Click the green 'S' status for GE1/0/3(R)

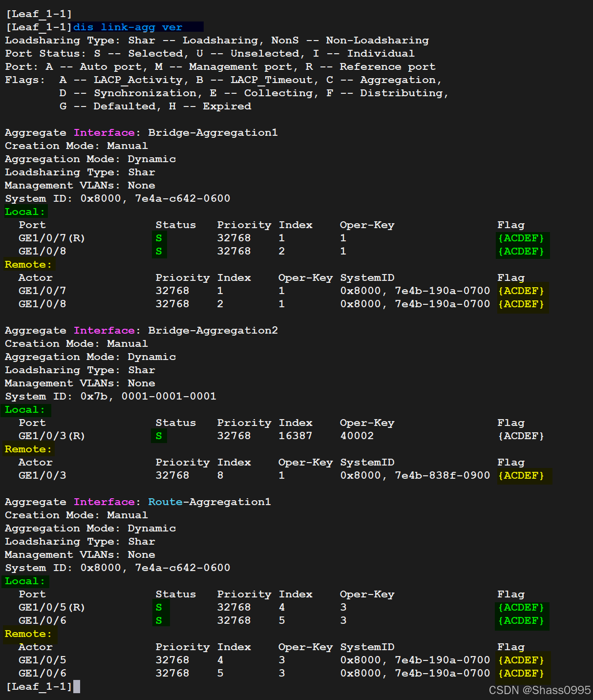pyautogui.click(x=159, y=436)
